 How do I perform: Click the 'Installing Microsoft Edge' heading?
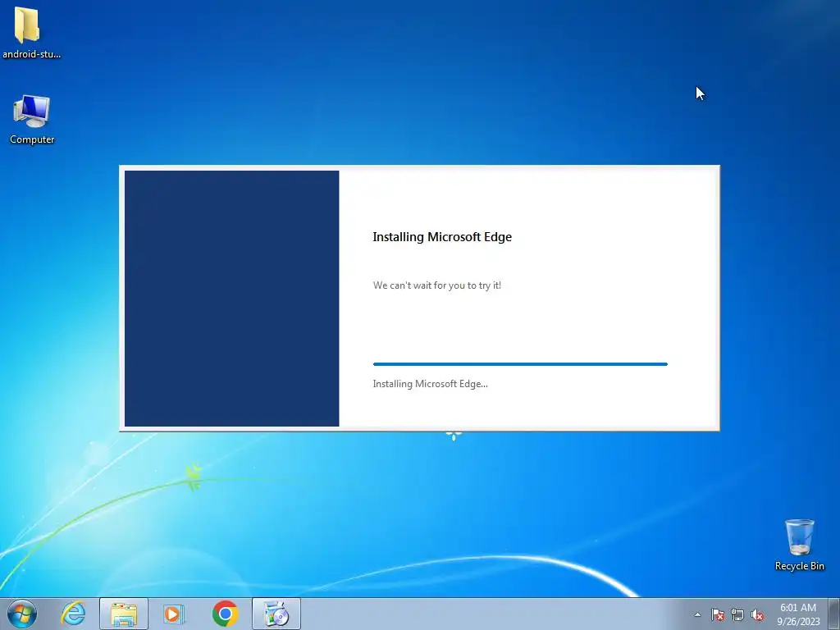click(x=442, y=237)
